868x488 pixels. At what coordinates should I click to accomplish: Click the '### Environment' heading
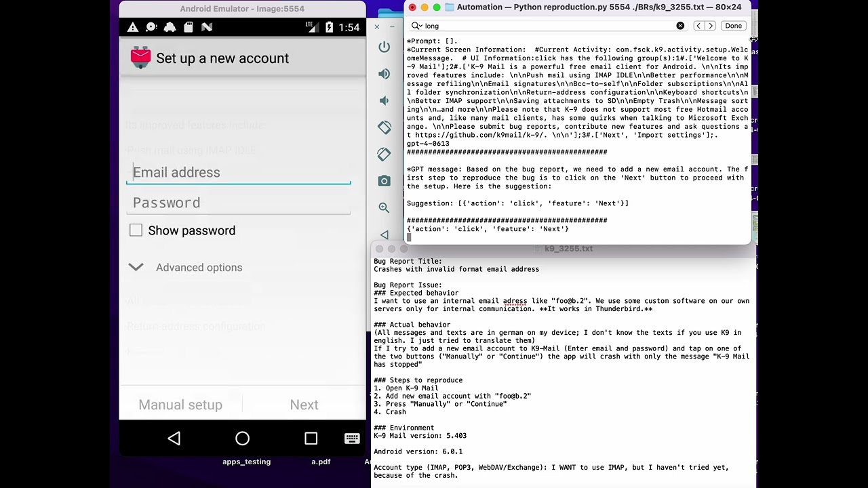403,428
